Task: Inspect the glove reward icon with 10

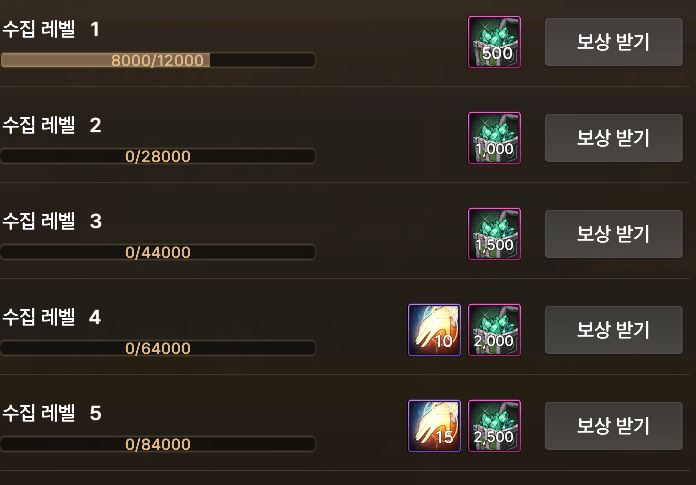Action: tap(434, 330)
